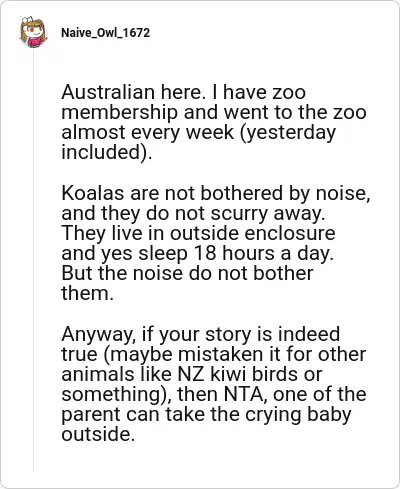400x489 pixels.
Task: Click the paragraph starting "Koalas are not bothered"
Action: click(216, 243)
